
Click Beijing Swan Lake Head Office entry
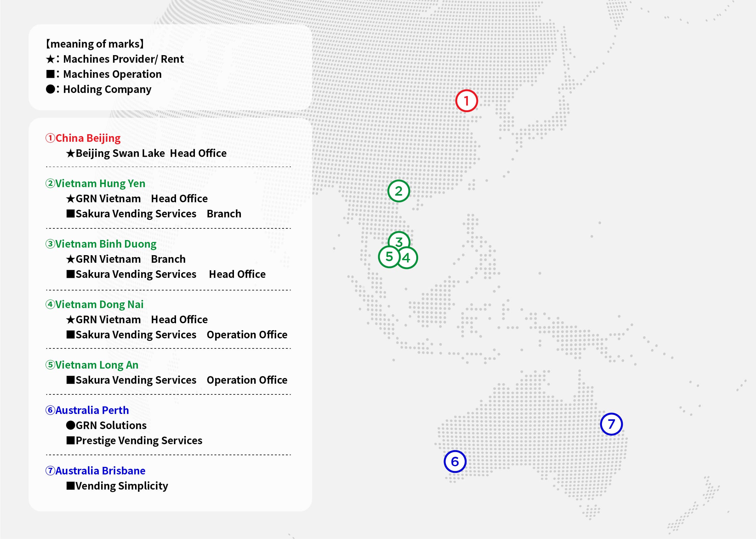click(x=146, y=153)
